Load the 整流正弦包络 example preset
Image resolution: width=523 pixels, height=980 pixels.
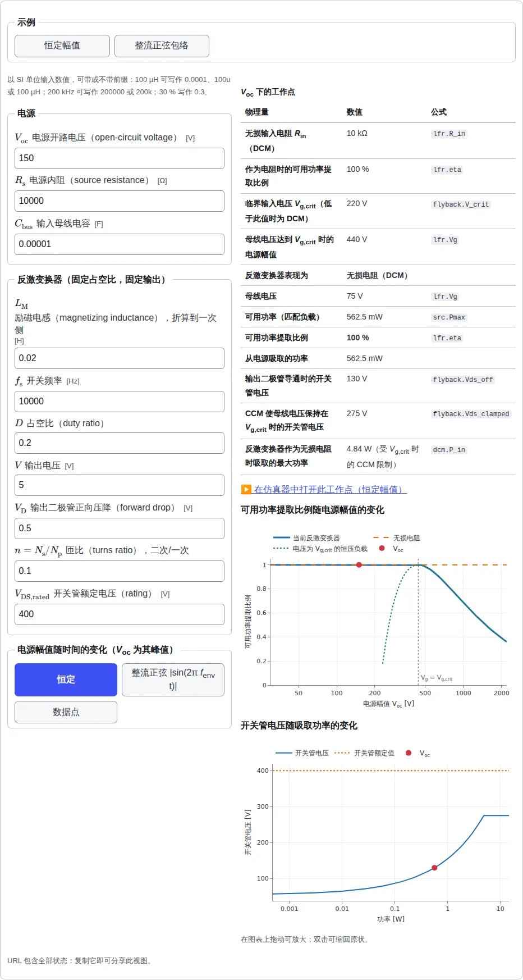click(x=162, y=46)
